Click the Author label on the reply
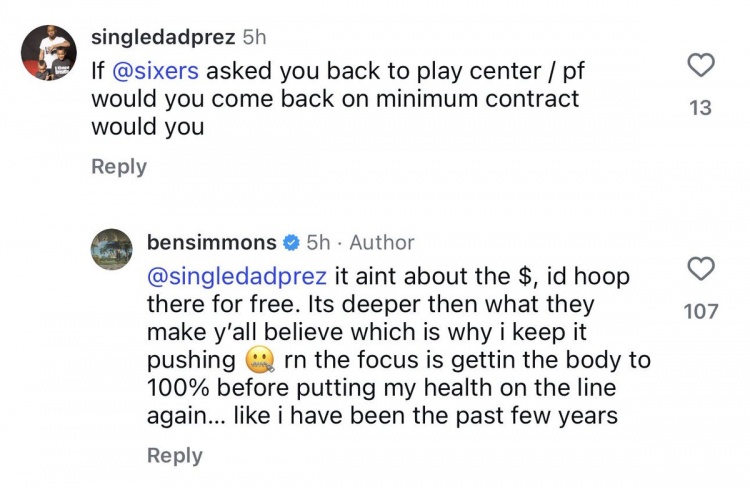This screenshot has height=488, width=750. point(381,242)
